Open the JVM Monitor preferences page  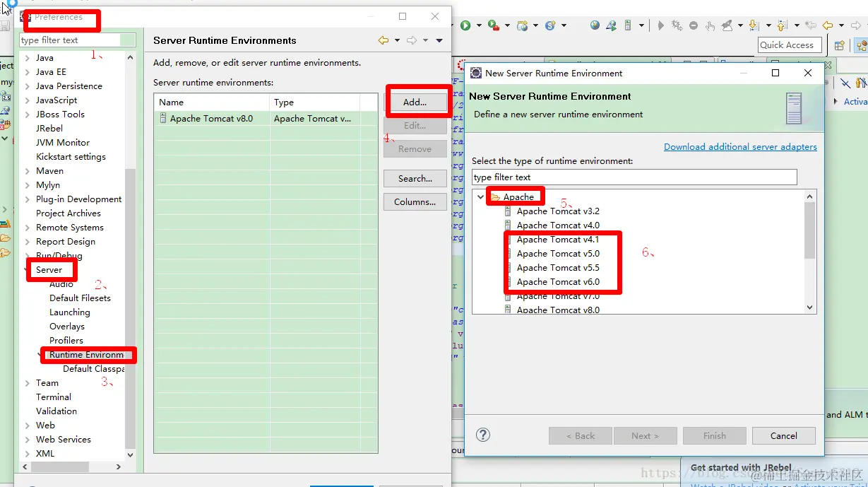point(63,143)
